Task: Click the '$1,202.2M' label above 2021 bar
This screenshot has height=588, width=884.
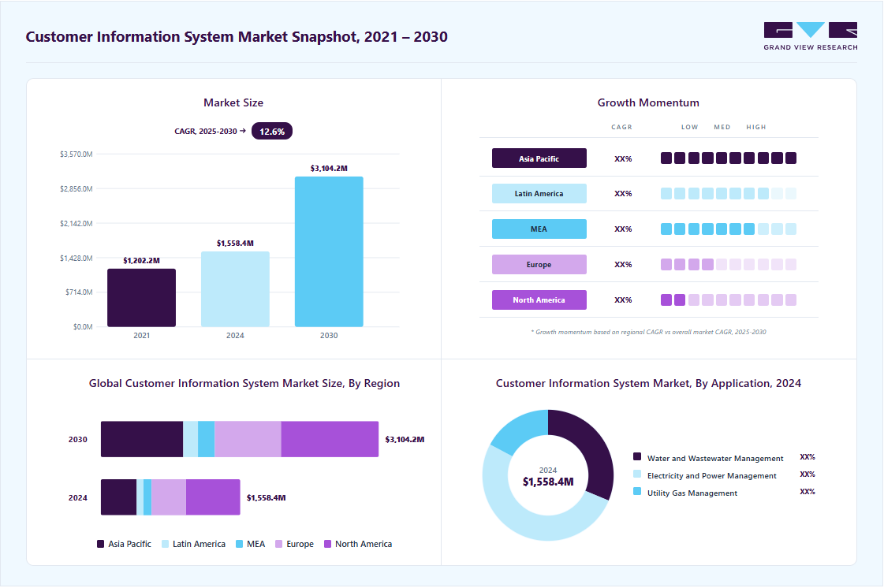Action: click(141, 260)
